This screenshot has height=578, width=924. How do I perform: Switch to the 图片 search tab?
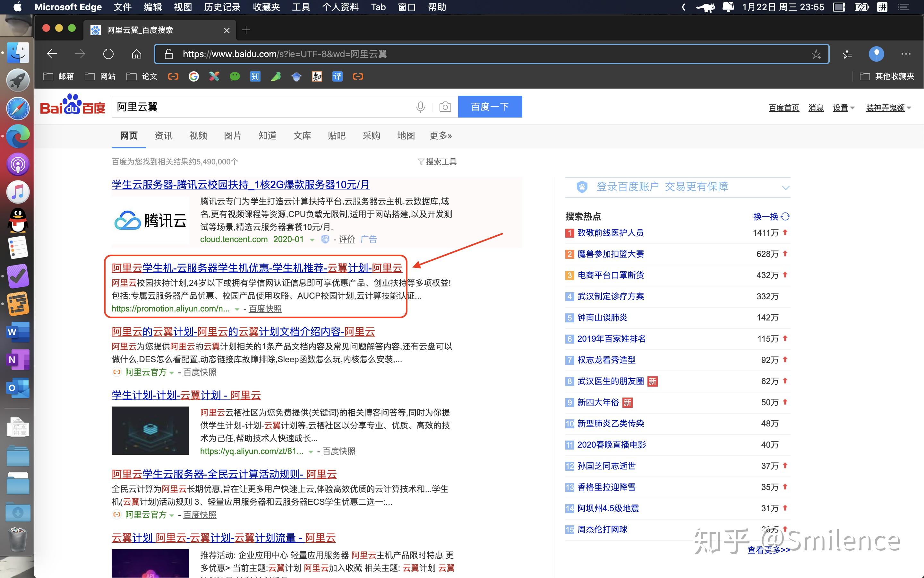233,136
